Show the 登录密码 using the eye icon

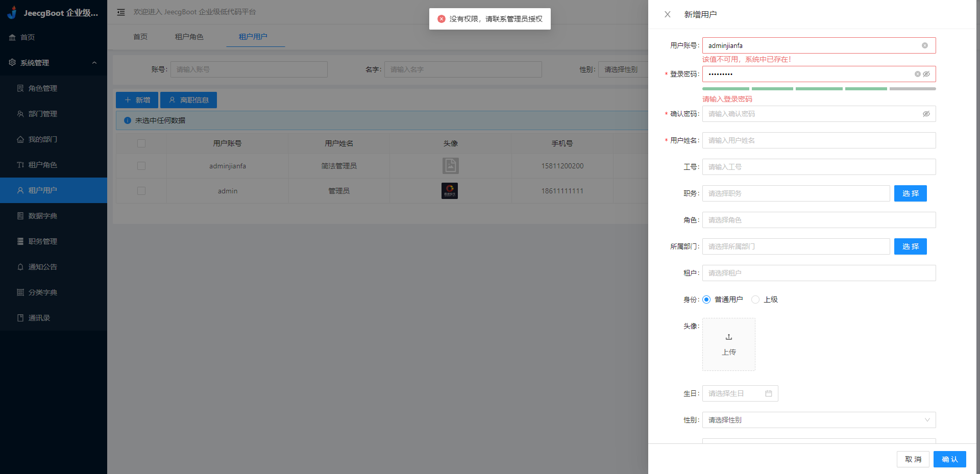(x=926, y=74)
